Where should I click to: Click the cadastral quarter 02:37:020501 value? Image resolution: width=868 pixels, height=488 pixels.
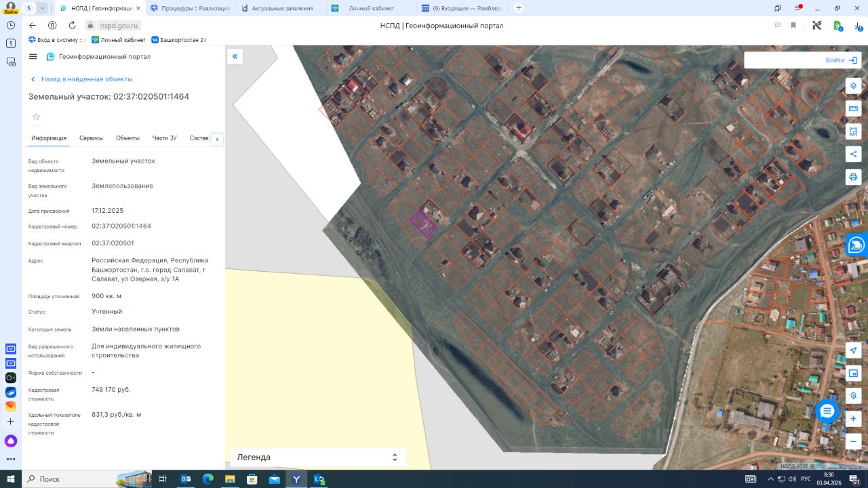113,243
